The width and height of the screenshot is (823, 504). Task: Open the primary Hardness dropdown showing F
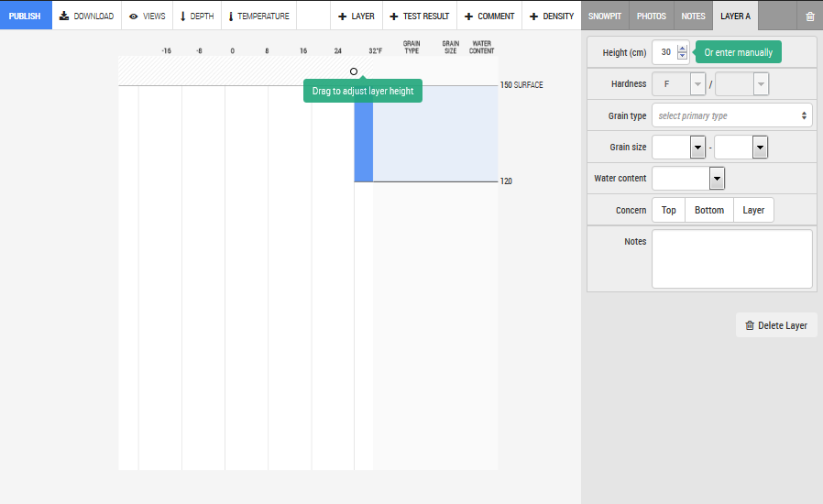pos(679,84)
